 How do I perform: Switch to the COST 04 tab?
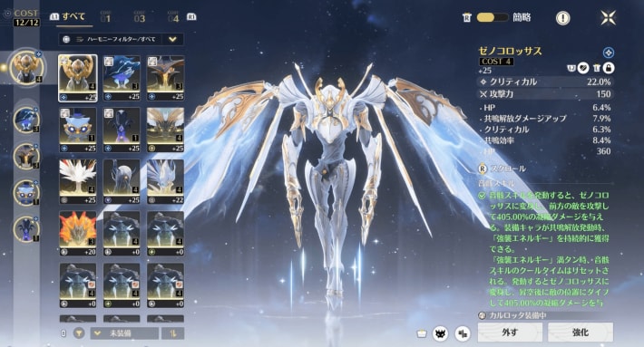(173, 17)
